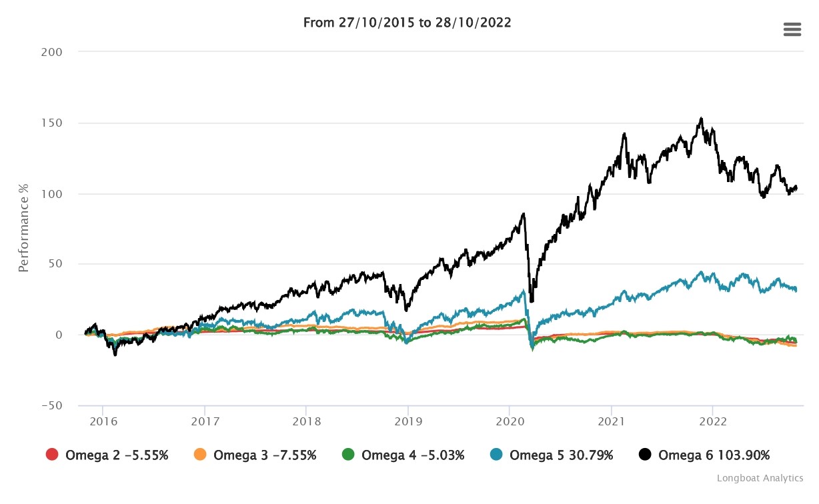The width and height of the screenshot is (819, 504).
Task: Toggle the Omega 2 -5.55% series label
Action: (x=117, y=455)
